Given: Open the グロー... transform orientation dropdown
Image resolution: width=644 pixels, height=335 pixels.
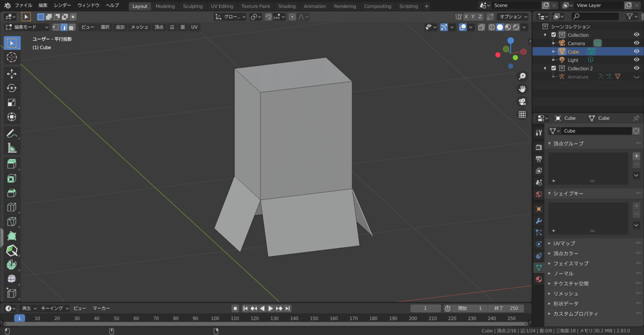Looking at the screenshot, I should [231, 17].
